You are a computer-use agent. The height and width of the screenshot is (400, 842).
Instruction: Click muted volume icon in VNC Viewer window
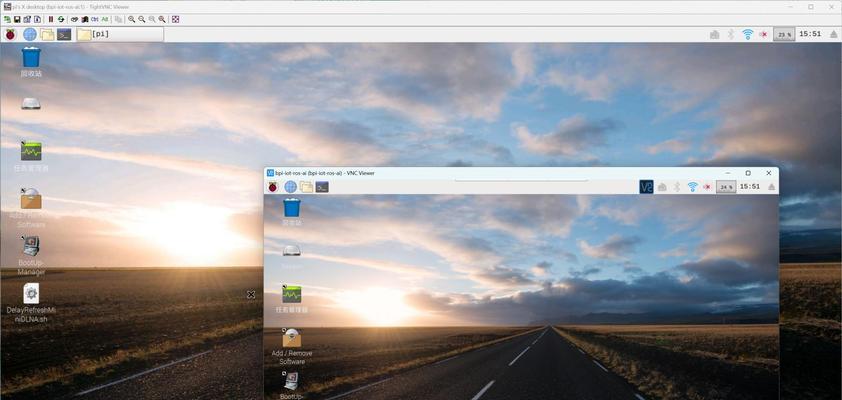(x=707, y=187)
